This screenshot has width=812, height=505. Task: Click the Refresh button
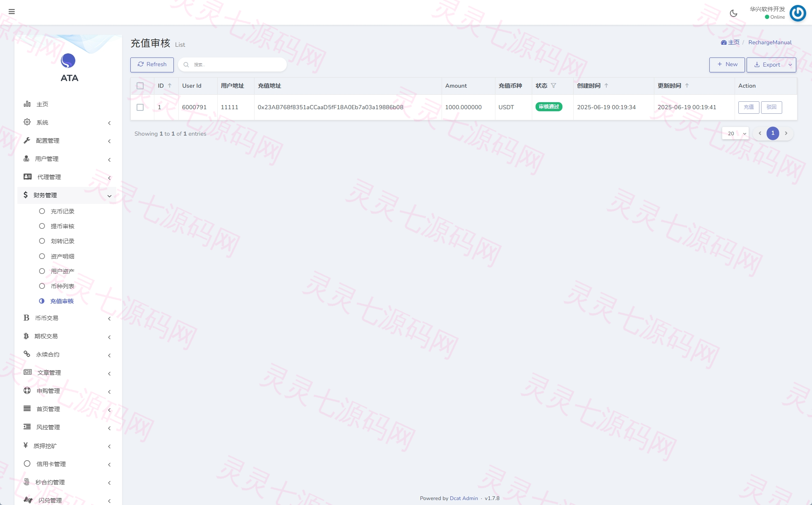tap(152, 65)
